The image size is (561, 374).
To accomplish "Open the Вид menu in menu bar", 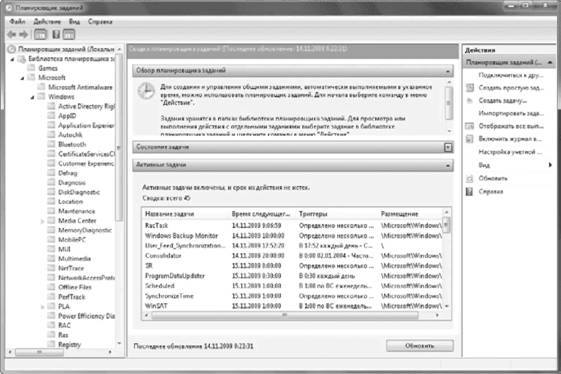I will [74, 21].
